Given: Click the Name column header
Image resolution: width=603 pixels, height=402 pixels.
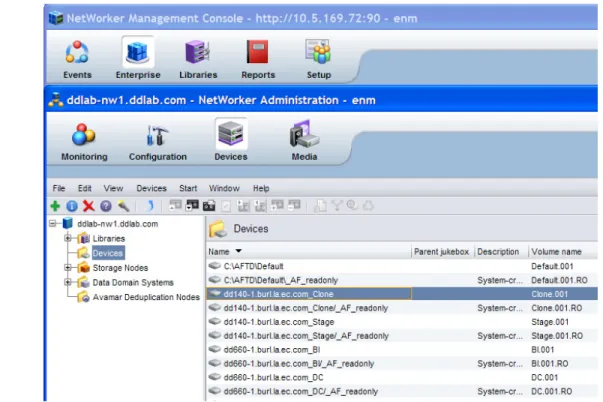Looking at the screenshot, I should [x=309, y=252].
